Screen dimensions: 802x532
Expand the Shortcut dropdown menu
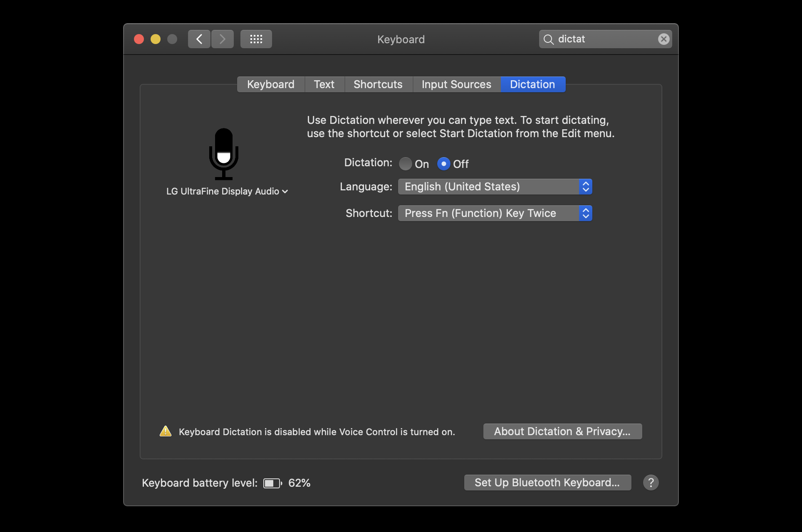pos(495,213)
